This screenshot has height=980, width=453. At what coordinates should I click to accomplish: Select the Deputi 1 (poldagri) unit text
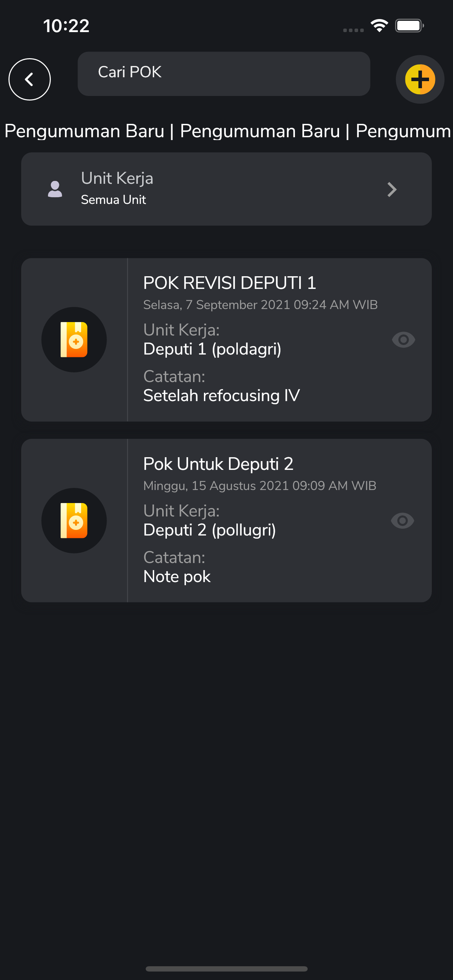(x=212, y=349)
